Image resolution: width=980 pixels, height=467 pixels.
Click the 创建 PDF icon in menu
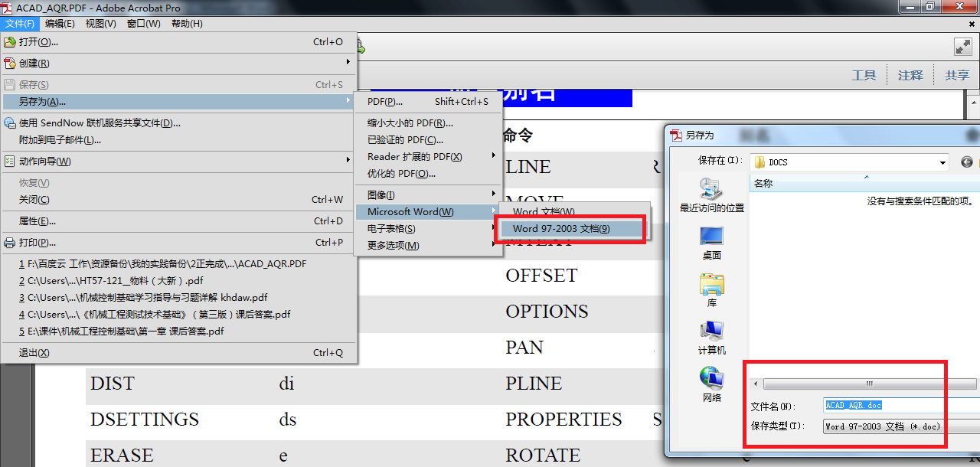click(x=10, y=64)
